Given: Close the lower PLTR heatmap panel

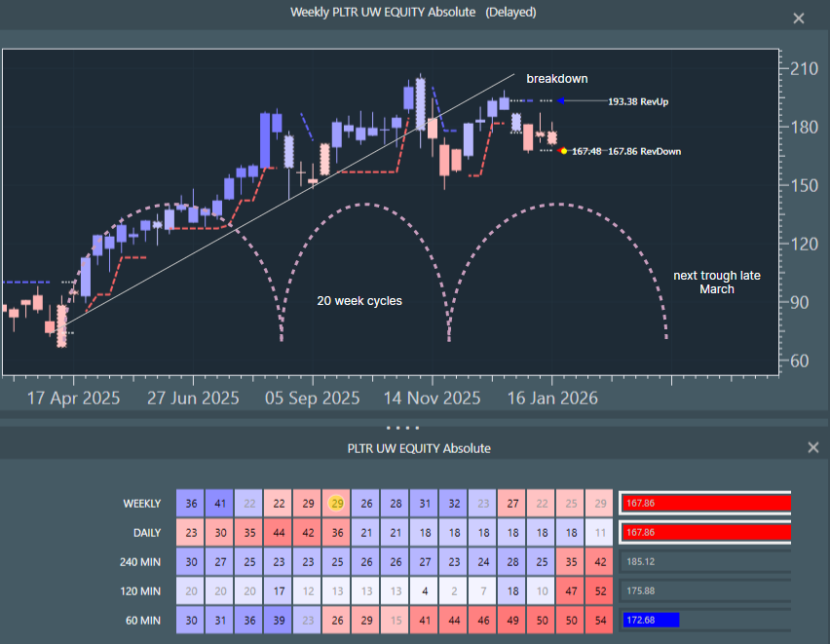Looking at the screenshot, I should point(813,447).
